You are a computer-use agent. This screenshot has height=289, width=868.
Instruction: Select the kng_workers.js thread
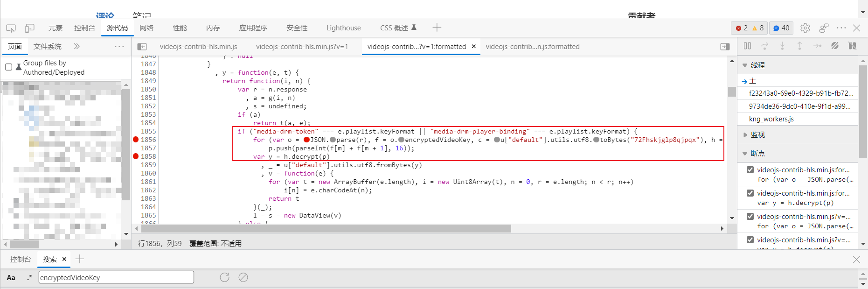point(771,119)
